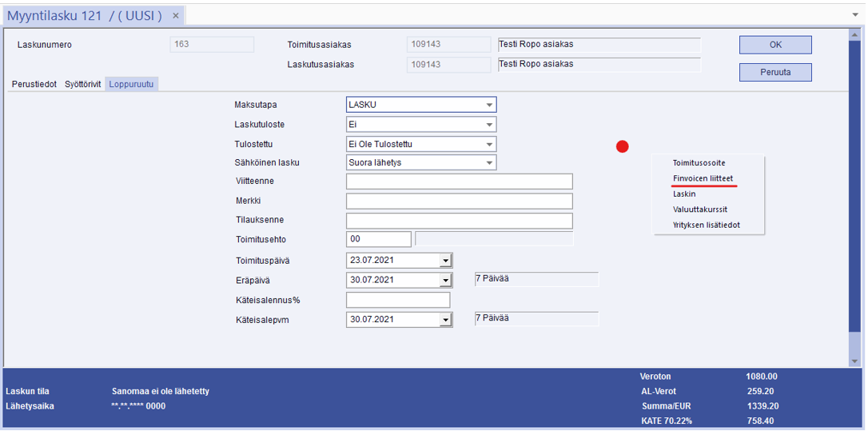Click the OK button
This screenshot has width=868, height=431.
coord(774,45)
